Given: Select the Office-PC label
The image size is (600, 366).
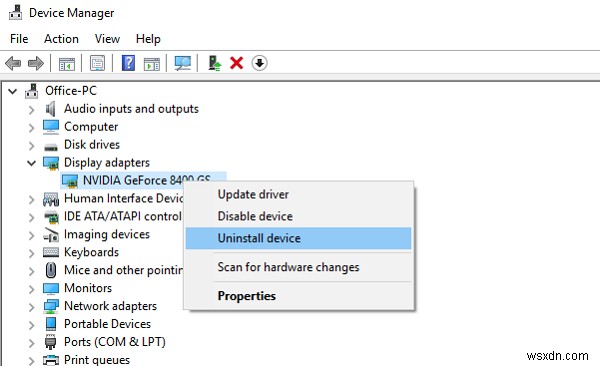Looking at the screenshot, I should 71,91.
